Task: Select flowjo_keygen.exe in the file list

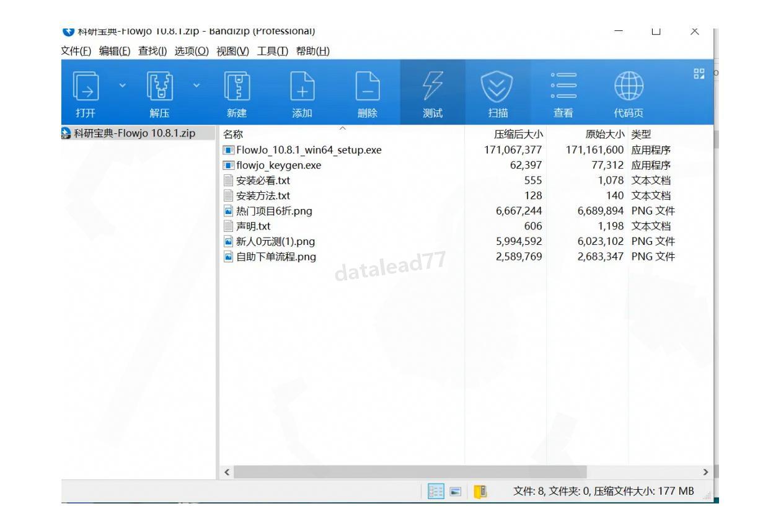Action: pyautogui.click(x=278, y=166)
